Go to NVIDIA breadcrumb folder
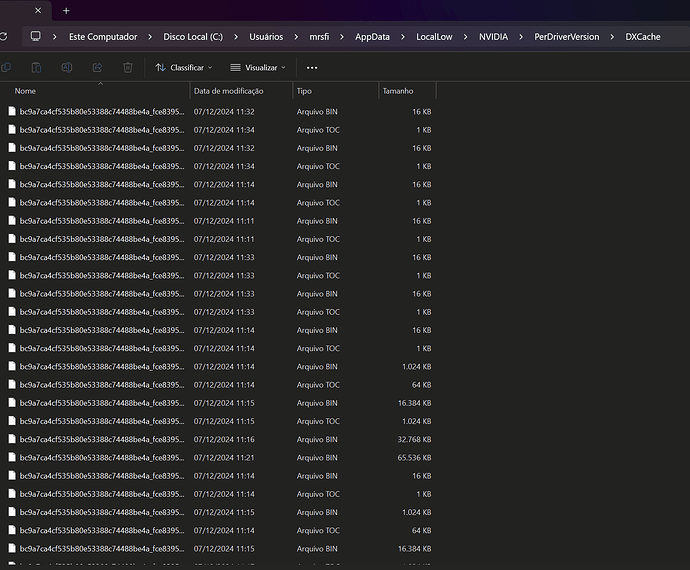Viewport: 690px width, 570px height. click(493, 37)
